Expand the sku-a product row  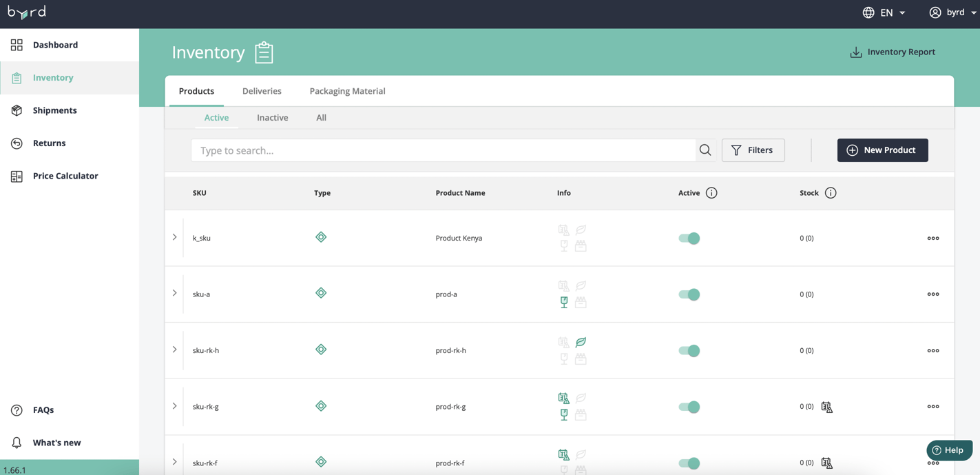174,294
